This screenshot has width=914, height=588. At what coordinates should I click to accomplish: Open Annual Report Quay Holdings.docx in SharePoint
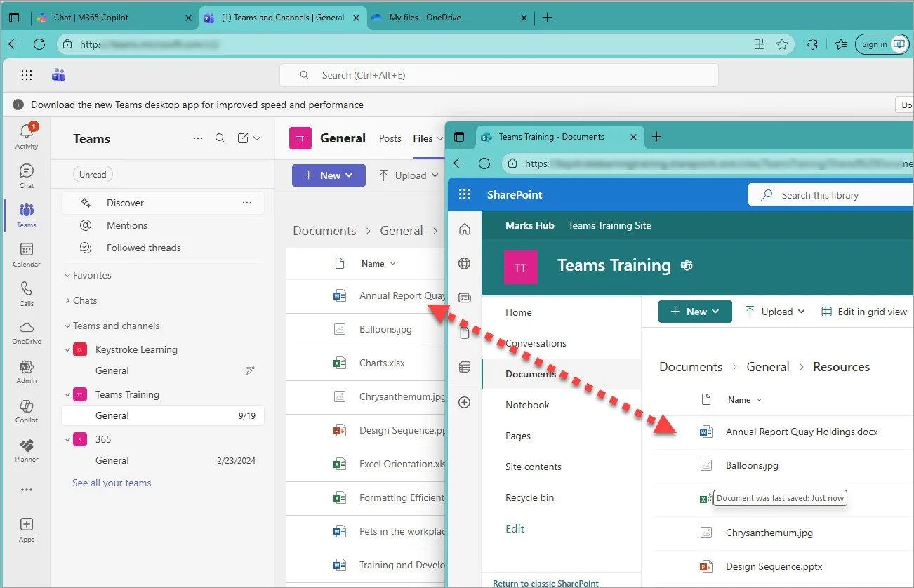click(x=801, y=432)
